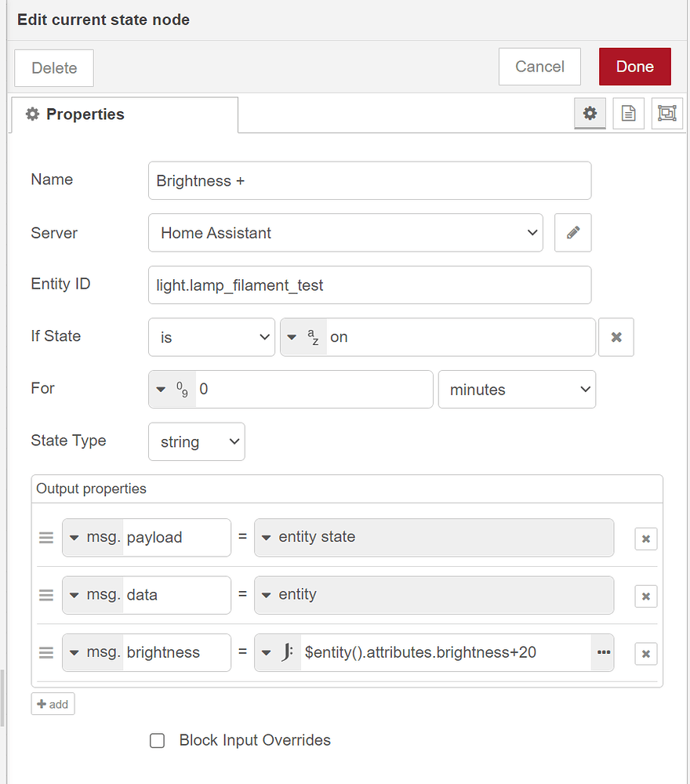Open the minutes time unit dropdown
The width and height of the screenshot is (690, 784).
pyautogui.click(x=517, y=389)
